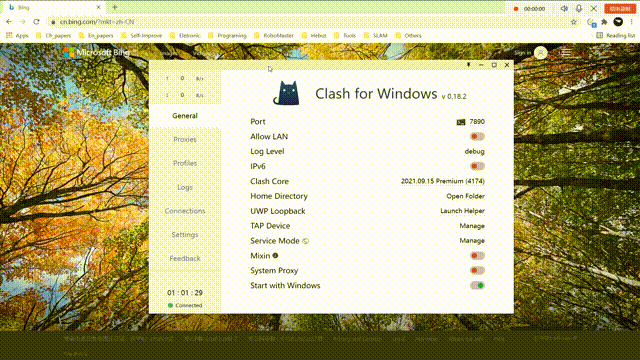Open the Bing hamburger menu
Screen dimensions: 640x360
click(566, 53)
